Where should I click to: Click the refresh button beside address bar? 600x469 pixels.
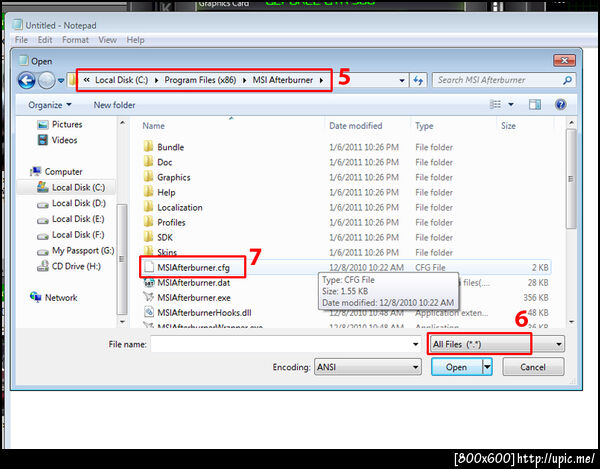pos(418,81)
